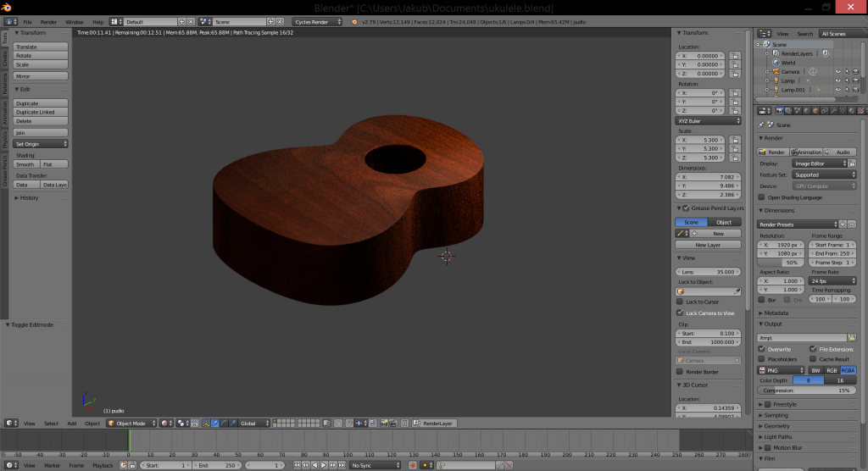Screen dimensions: 868x471
Task: Enable the scale manipulator icon
Action: coord(233,424)
